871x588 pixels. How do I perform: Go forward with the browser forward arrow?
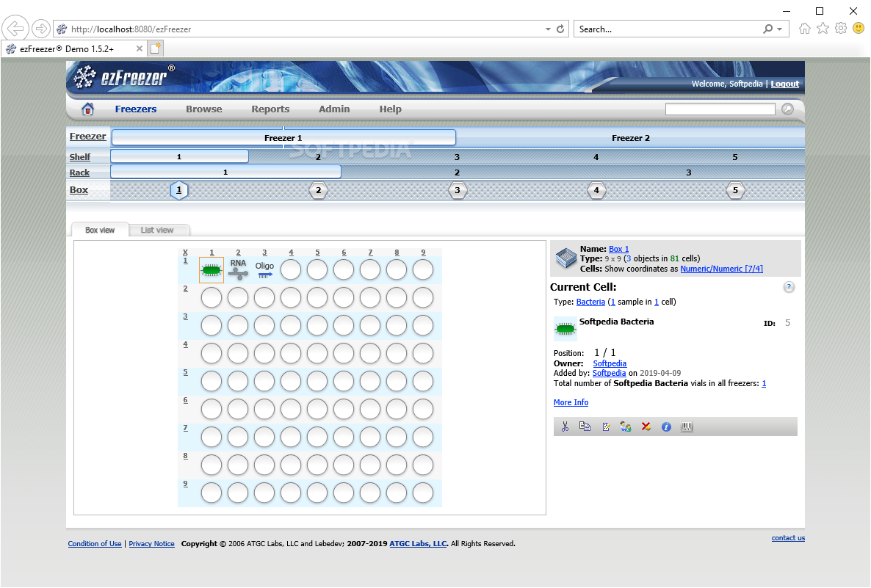(x=40, y=29)
